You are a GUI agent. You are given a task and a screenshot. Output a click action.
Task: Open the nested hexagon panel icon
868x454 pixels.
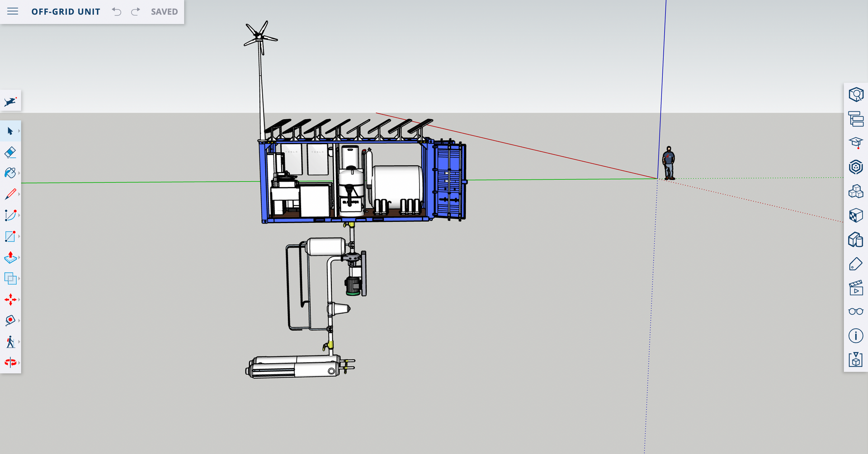(856, 167)
